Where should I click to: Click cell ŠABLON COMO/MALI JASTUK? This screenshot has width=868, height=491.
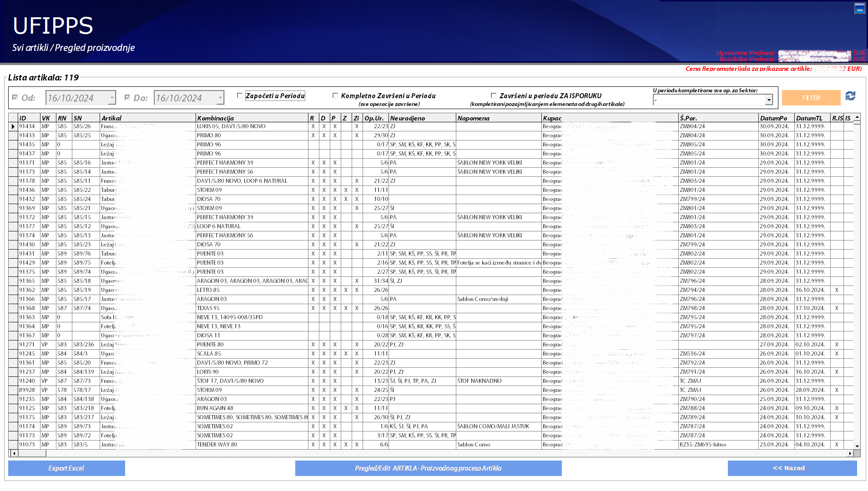[499, 426]
